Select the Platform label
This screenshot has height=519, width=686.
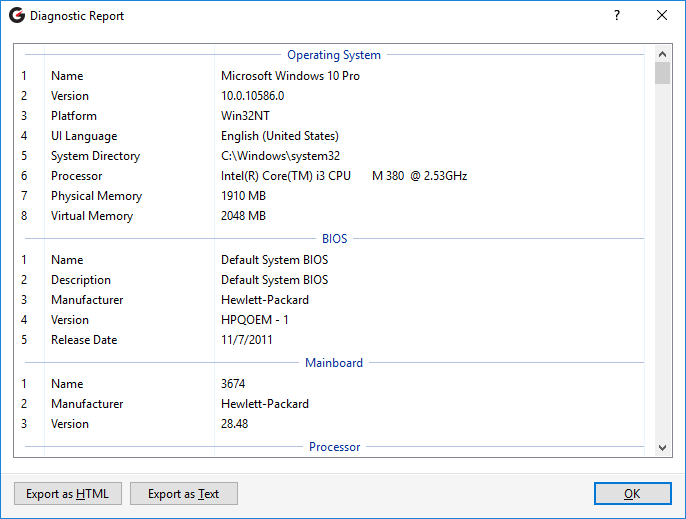[74, 116]
